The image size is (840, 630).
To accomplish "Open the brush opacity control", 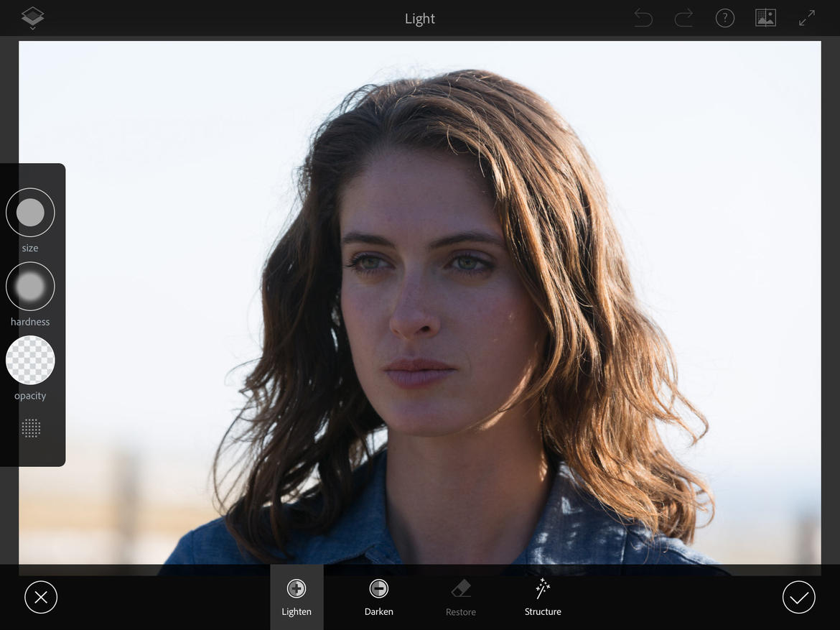I will (x=30, y=360).
